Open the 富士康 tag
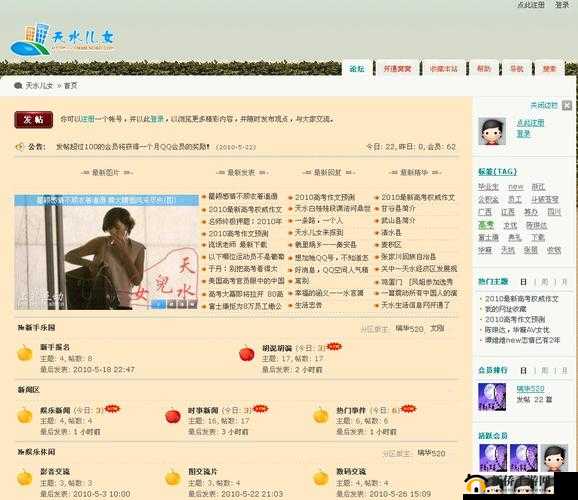 [x=488, y=237]
